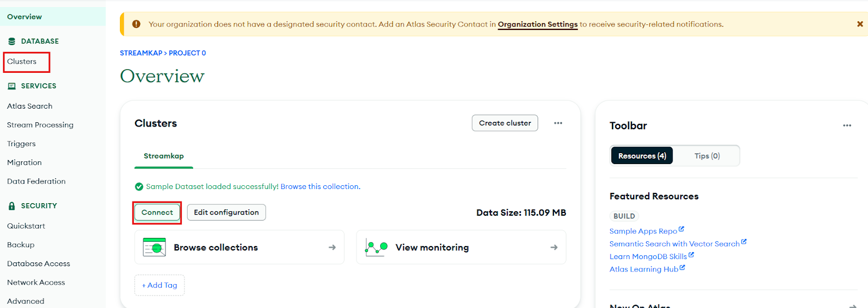This screenshot has height=308, width=868.
Task: Click external icon beside Learn MongoDB Skills
Action: coord(691,255)
